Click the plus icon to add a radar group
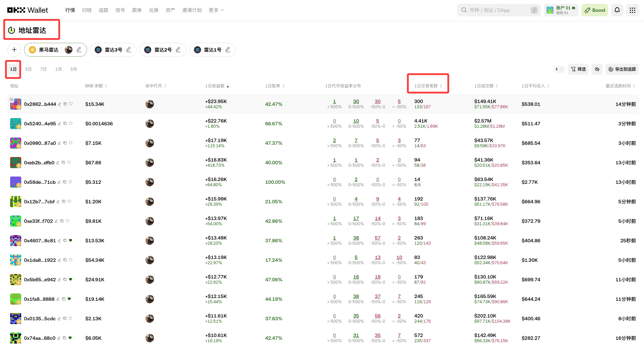The image size is (644, 345). tap(14, 49)
